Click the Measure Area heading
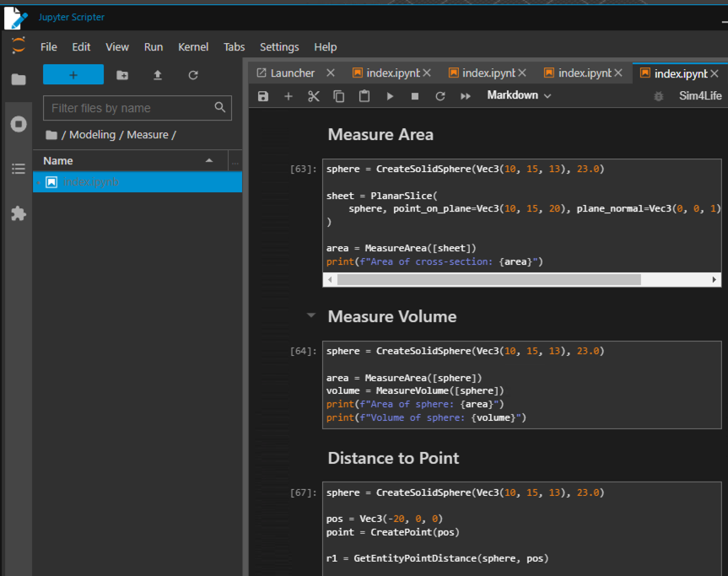The image size is (728, 576). (380, 135)
